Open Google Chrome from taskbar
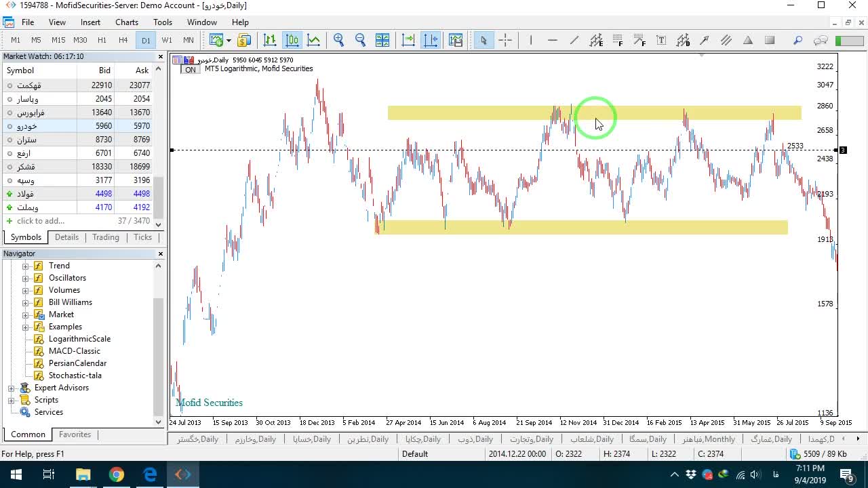 [x=117, y=474]
